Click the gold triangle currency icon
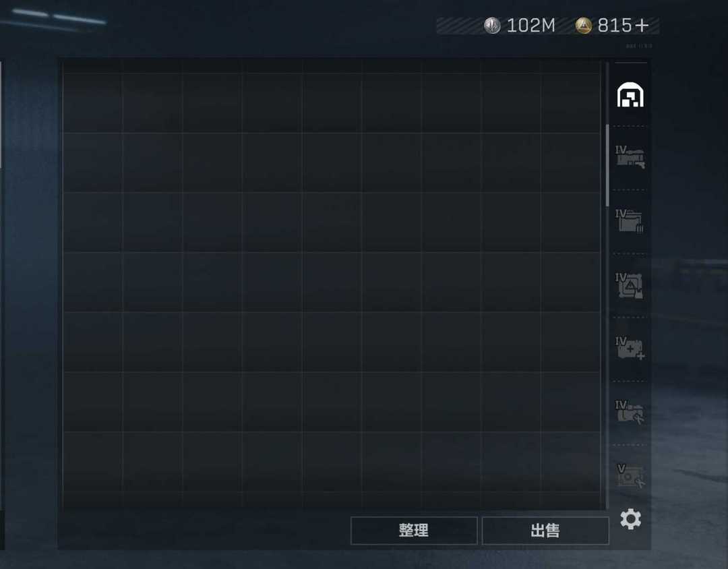The width and height of the screenshot is (728, 569). pos(584,26)
